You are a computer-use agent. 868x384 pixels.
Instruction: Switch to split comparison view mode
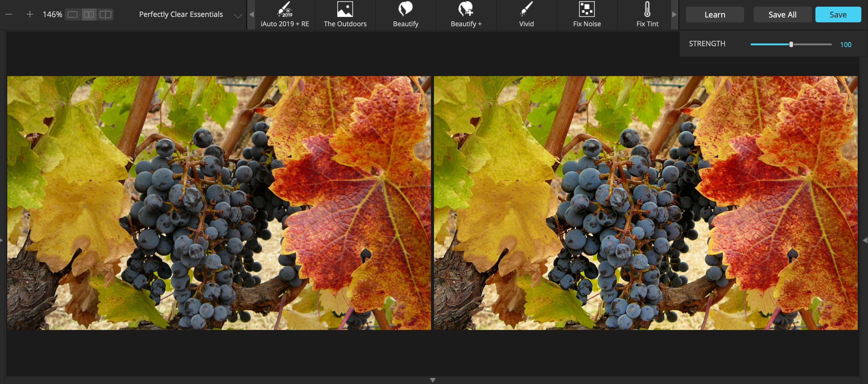click(x=105, y=14)
